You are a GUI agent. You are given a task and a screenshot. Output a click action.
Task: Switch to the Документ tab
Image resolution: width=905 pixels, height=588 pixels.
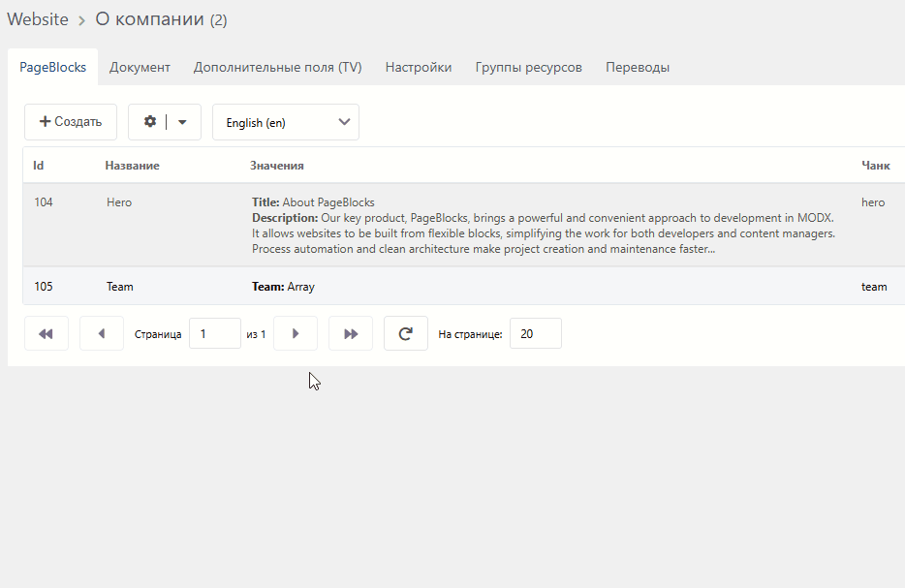140,68
